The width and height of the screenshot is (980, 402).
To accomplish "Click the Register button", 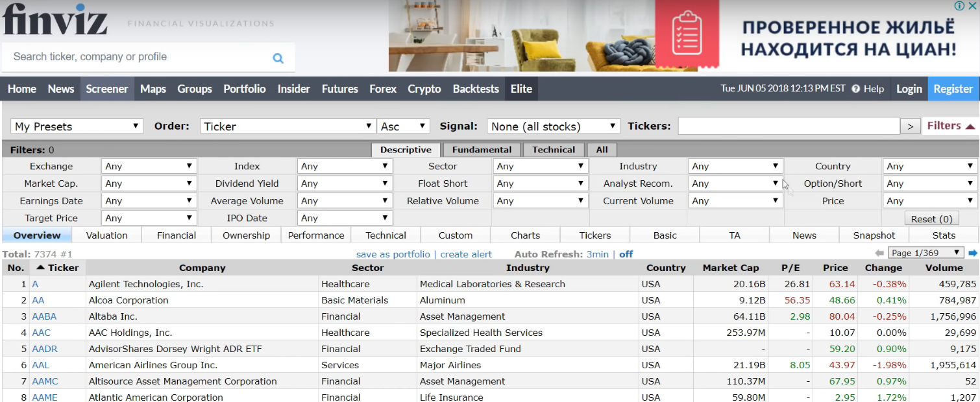I will tap(953, 89).
